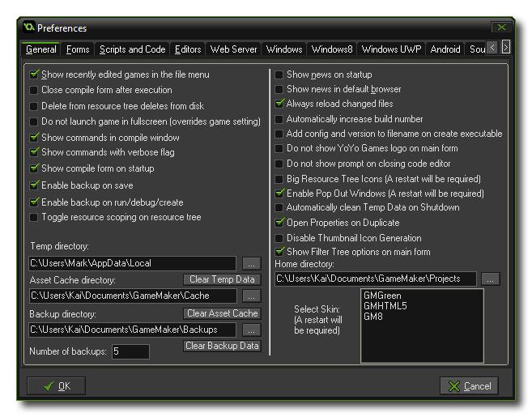The height and width of the screenshot is (417, 532).
Task: Enable Show news on startup
Action: [x=279, y=74]
